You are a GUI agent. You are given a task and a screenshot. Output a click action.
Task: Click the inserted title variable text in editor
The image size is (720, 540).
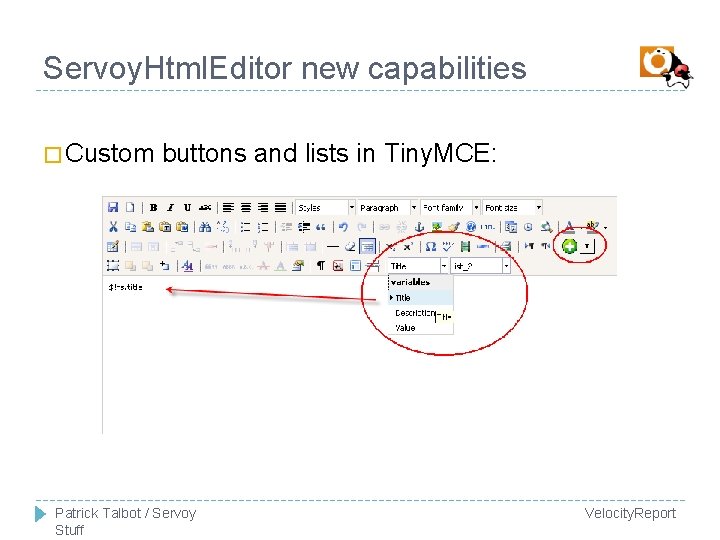125,287
